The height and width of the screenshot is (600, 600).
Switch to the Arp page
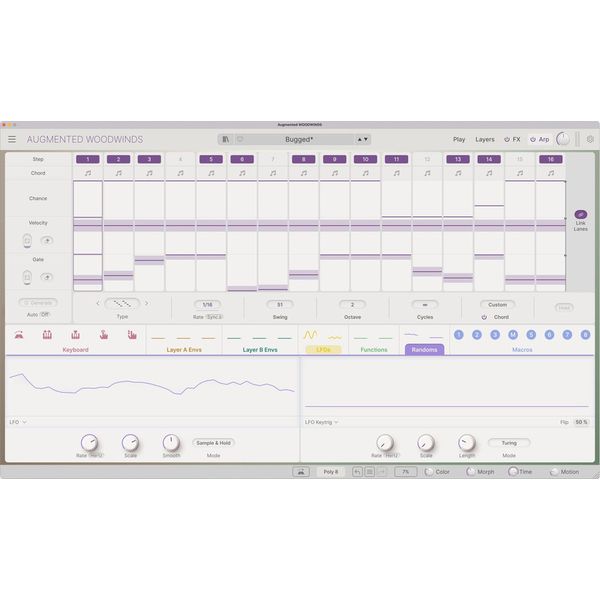pyautogui.click(x=544, y=139)
